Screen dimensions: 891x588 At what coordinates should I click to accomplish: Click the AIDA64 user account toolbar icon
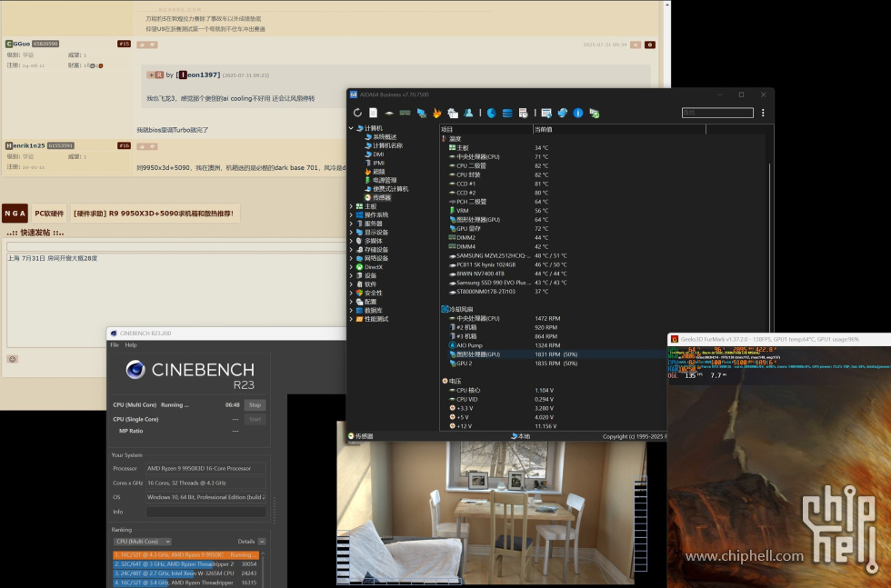[468, 113]
